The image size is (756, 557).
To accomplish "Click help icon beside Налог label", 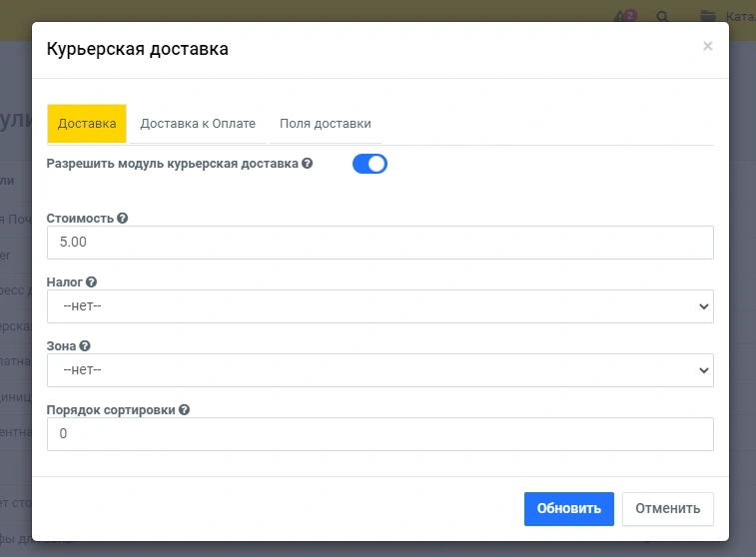I will click(91, 282).
